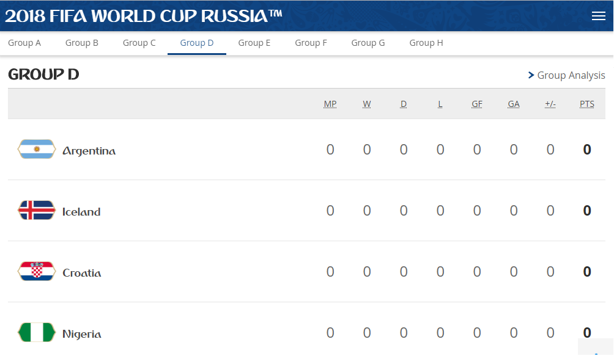
Task: Click the PTS column header
Action: coord(587,104)
